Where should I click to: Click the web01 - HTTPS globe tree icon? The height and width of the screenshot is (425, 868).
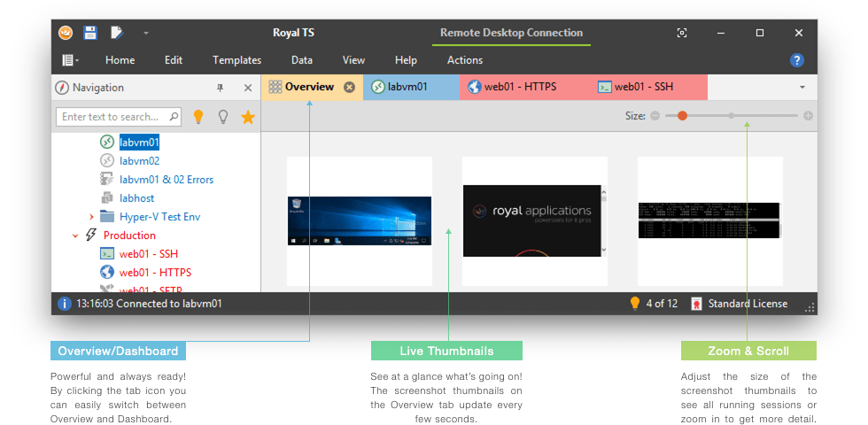point(107,273)
